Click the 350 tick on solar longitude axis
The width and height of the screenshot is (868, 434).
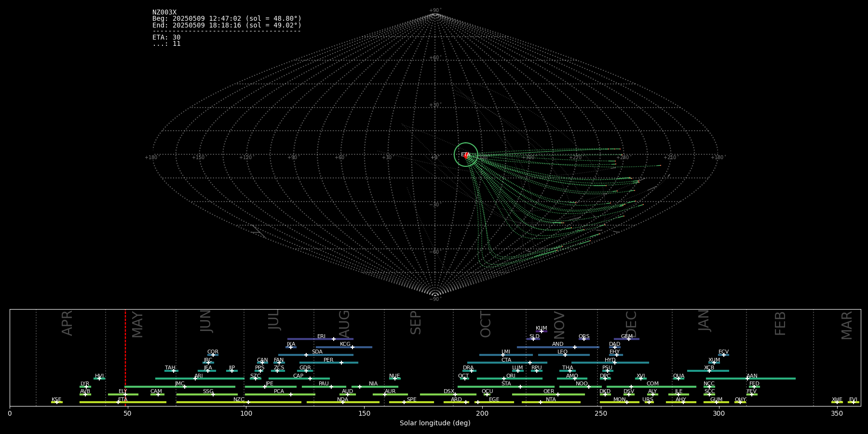click(837, 413)
